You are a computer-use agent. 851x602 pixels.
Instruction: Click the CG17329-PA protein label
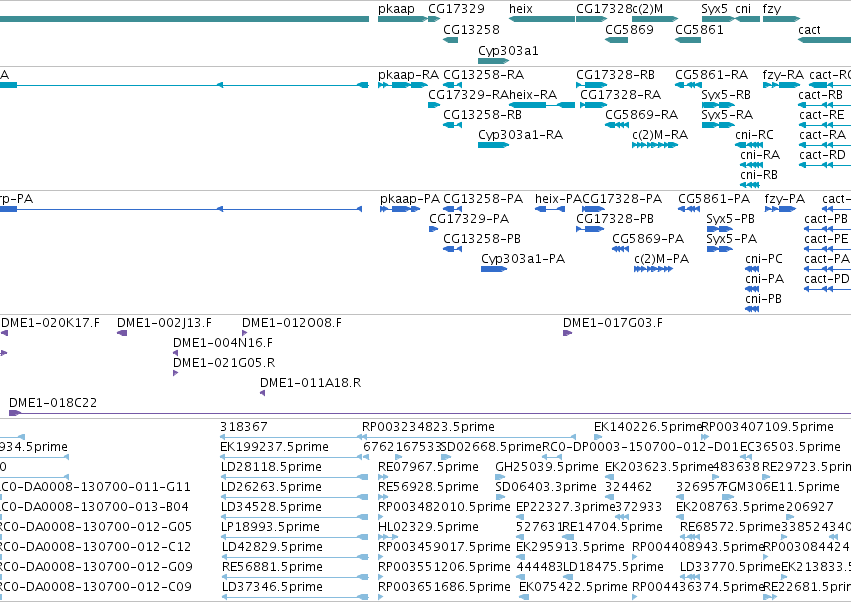coord(469,219)
